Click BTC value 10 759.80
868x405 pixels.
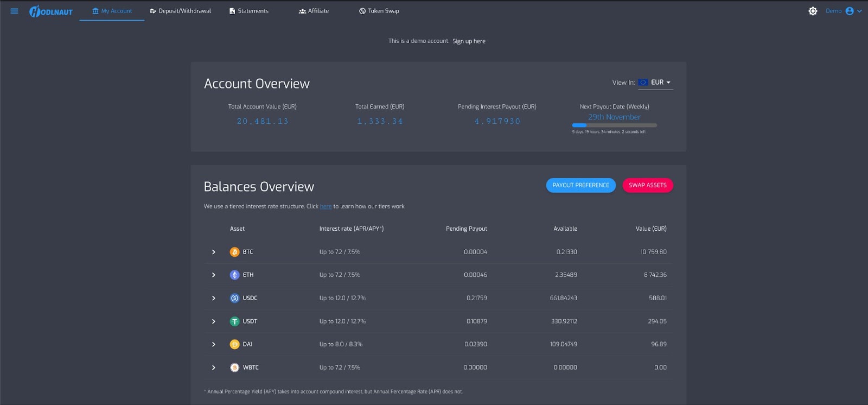pyautogui.click(x=653, y=252)
